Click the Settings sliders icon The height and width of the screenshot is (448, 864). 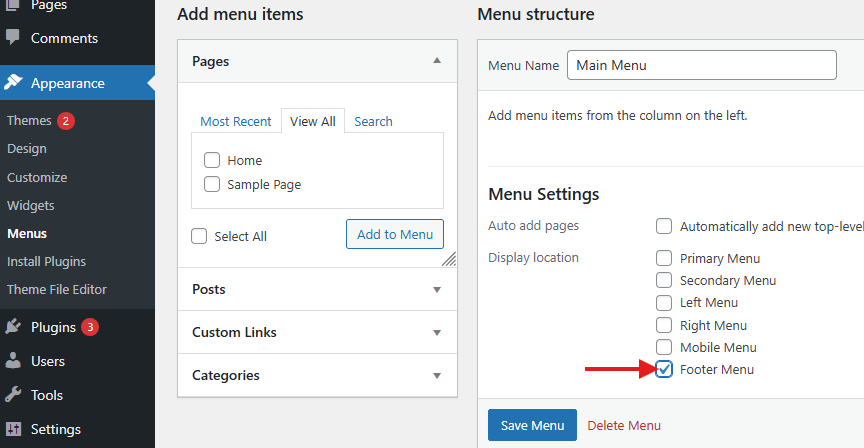coord(13,429)
